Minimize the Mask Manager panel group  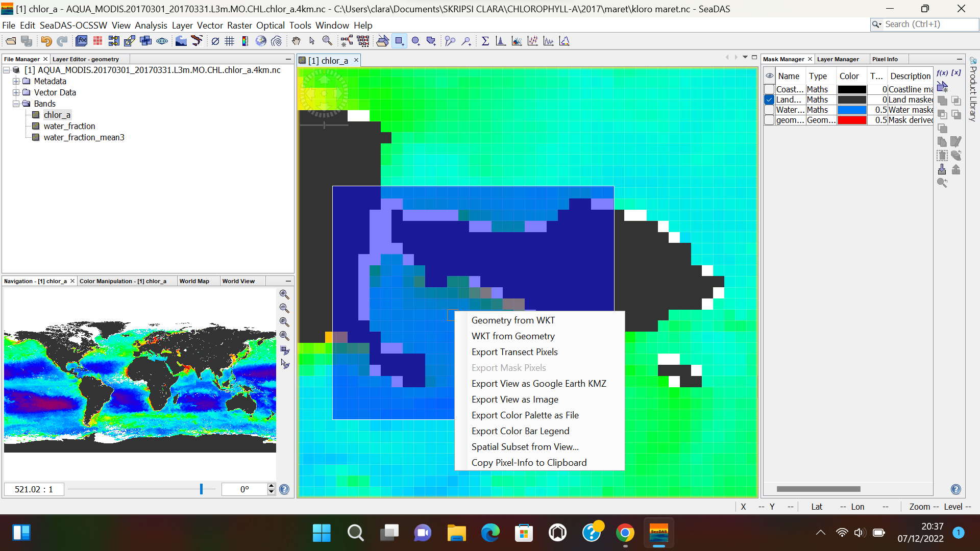click(960, 59)
